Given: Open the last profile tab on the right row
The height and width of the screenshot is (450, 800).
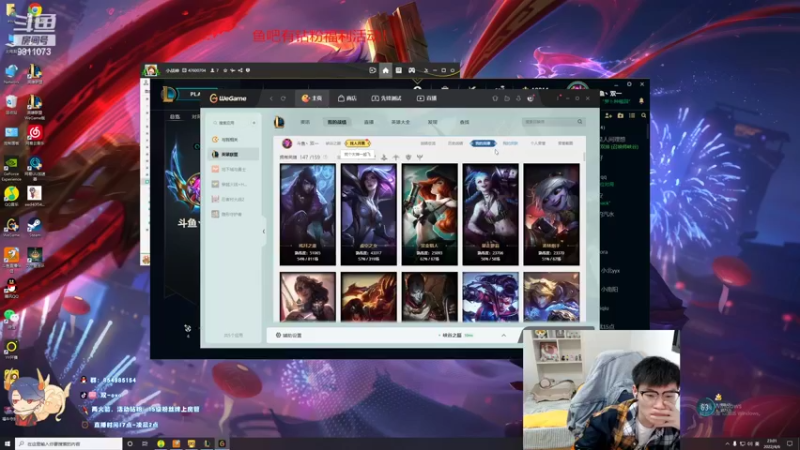Looking at the screenshot, I should pyautogui.click(x=565, y=143).
